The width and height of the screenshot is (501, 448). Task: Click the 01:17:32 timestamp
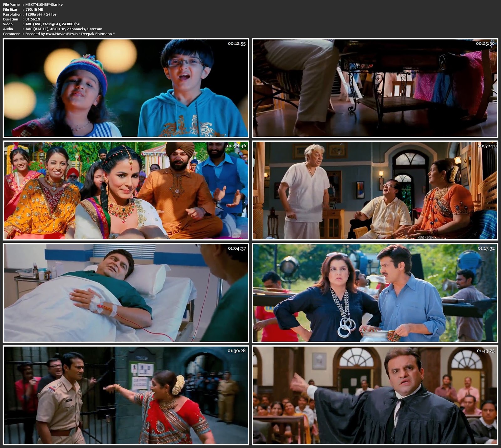pyautogui.click(x=486, y=248)
